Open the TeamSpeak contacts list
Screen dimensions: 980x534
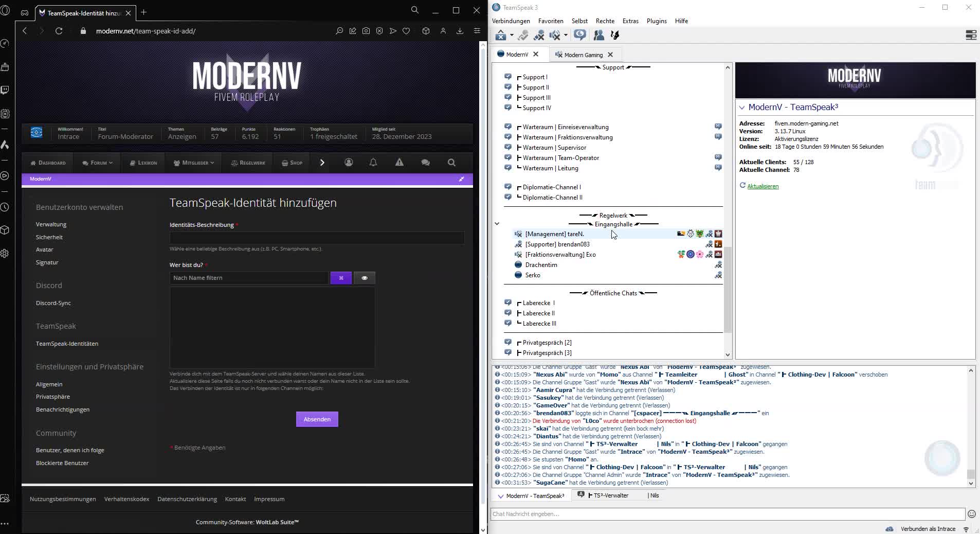coord(598,35)
